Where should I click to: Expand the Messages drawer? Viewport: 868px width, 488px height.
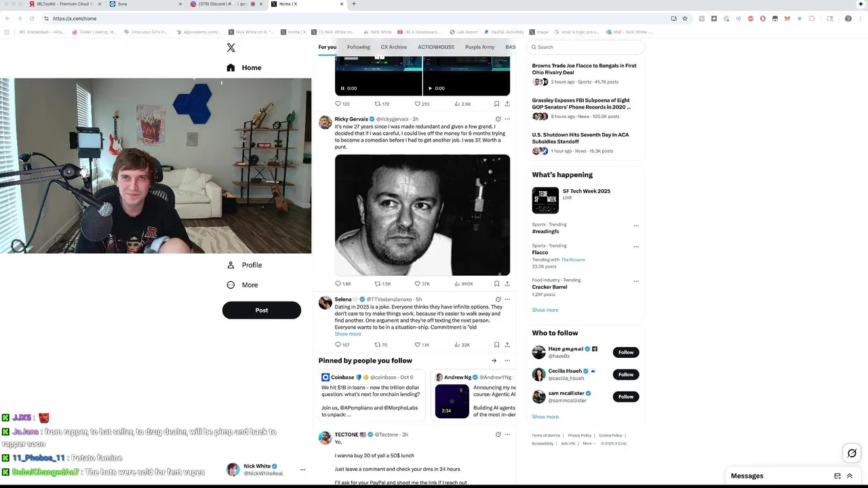coord(850,476)
